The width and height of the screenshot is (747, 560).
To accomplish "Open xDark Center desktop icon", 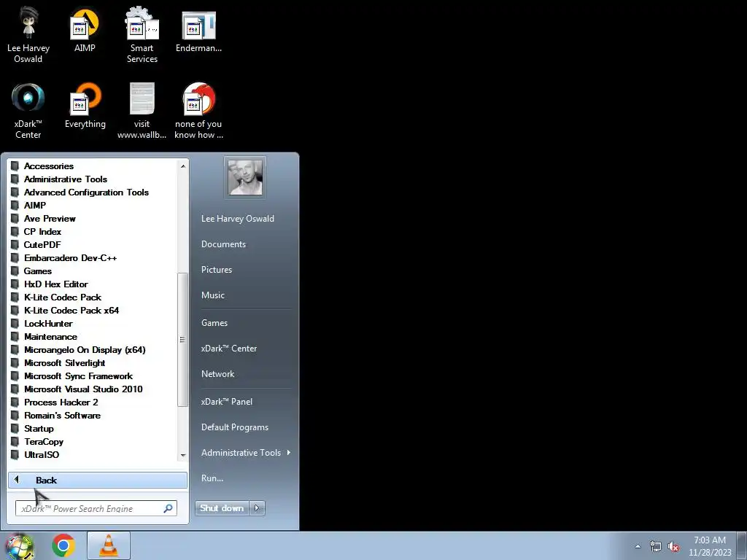I will 28,111.
